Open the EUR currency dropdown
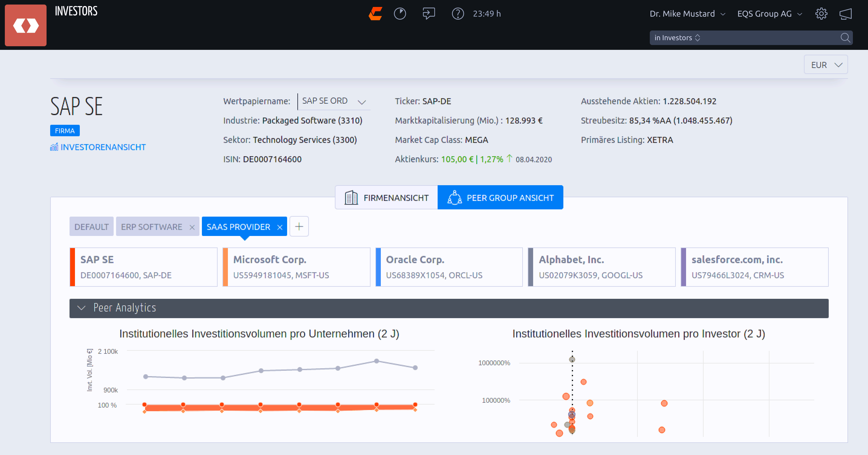 tap(826, 65)
